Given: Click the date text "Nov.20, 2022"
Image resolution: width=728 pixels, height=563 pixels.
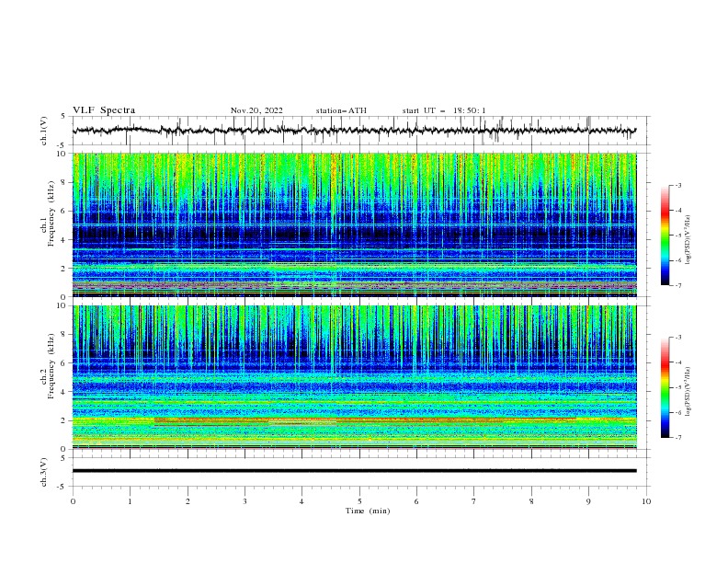Looking at the screenshot, I should click(x=256, y=110).
